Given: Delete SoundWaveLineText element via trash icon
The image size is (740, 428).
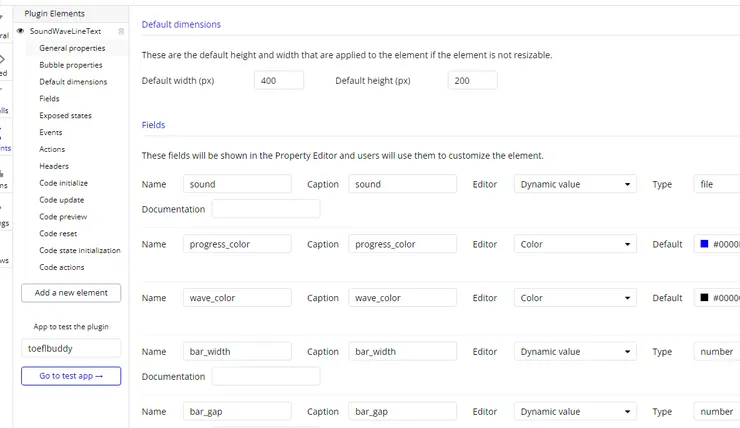Looking at the screenshot, I should pos(122,31).
